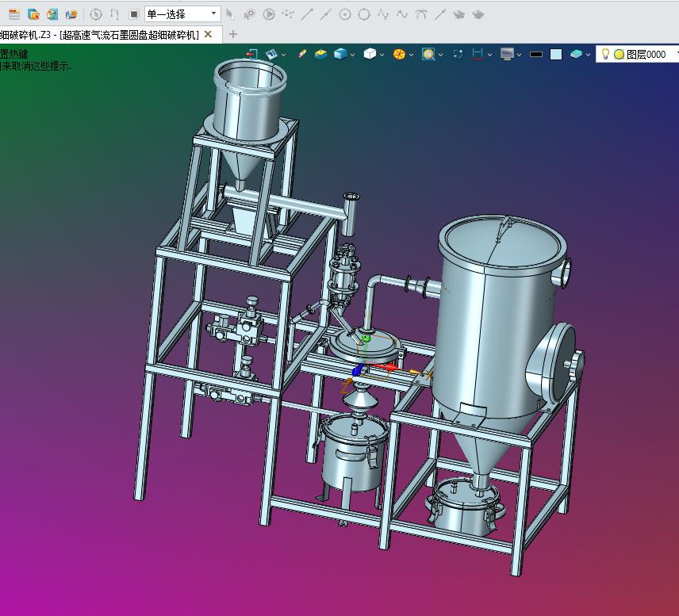Click the blue box with orange badge icon
Viewport: 679px width, 616px height.
[x=33, y=14]
